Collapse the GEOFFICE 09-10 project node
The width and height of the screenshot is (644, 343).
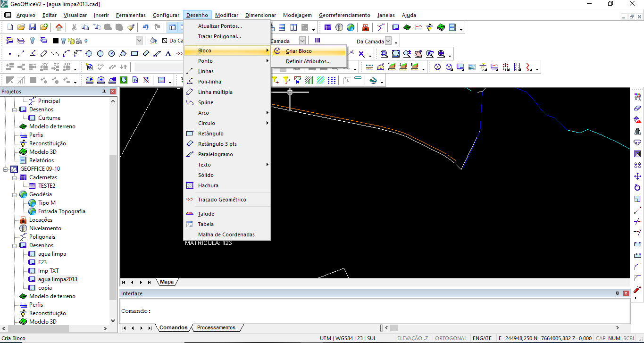pos(6,169)
